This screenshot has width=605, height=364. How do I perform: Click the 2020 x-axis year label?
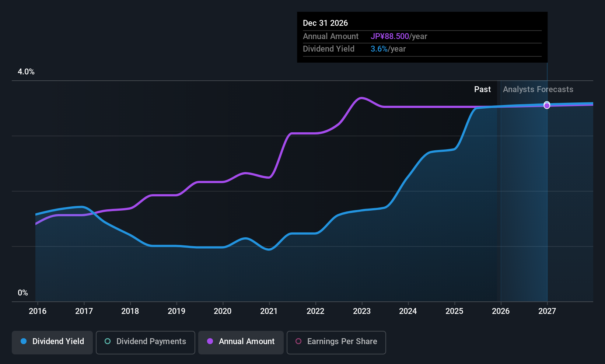(x=223, y=311)
